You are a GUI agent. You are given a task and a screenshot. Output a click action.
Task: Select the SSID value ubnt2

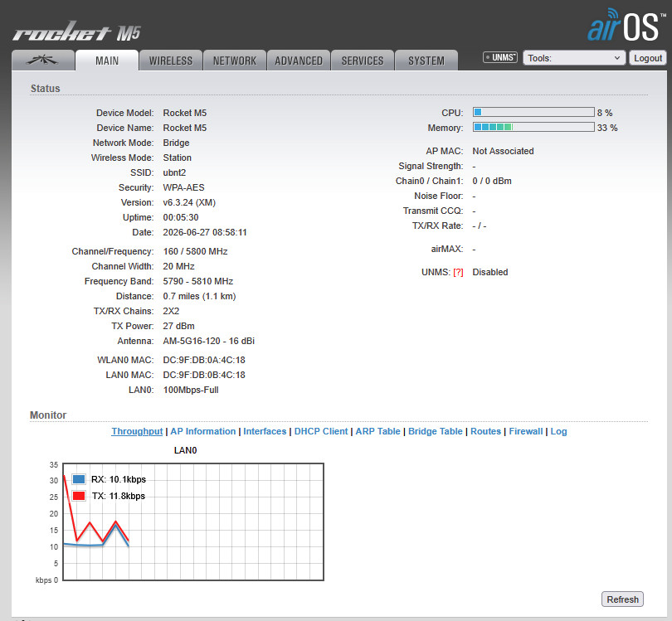click(x=174, y=172)
